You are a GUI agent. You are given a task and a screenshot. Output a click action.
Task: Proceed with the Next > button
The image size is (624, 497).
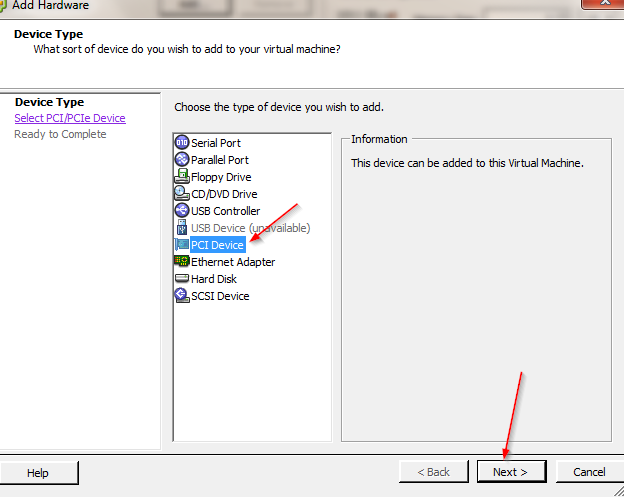click(x=511, y=472)
